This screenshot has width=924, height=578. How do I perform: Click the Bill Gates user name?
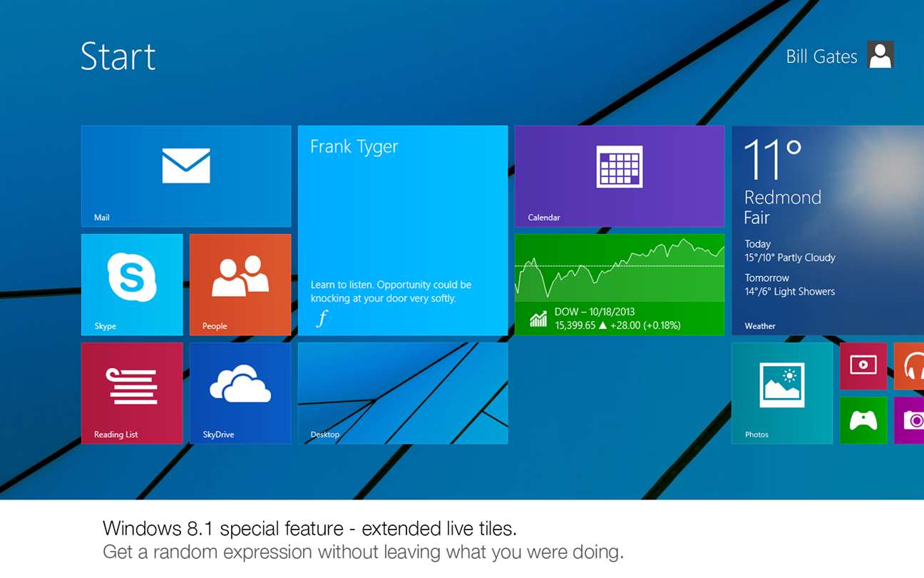(821, 56)
